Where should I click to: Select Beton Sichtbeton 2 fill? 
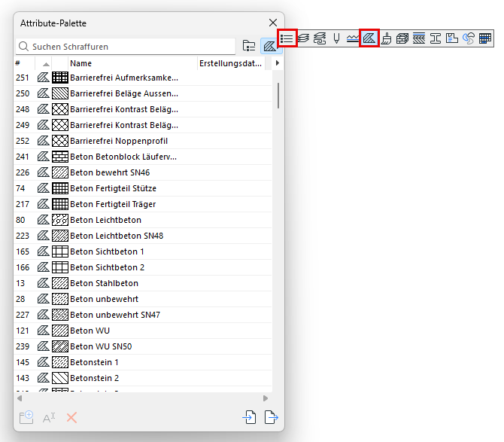[143, 267]
